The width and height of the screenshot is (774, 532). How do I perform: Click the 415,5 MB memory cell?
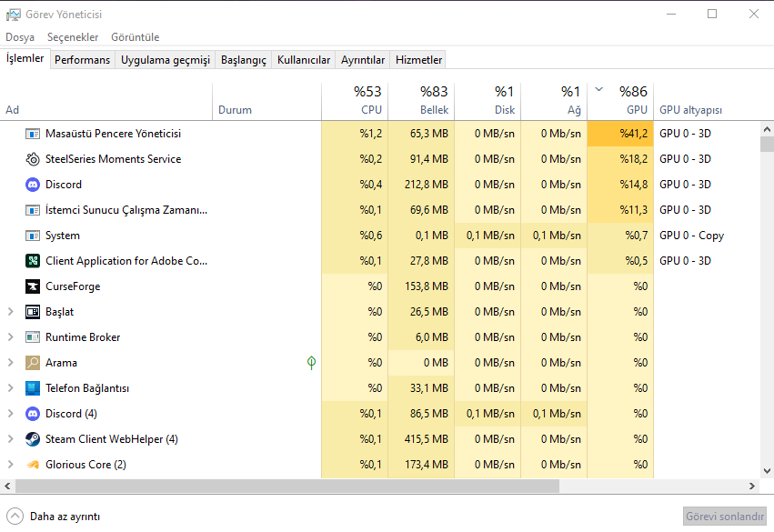coord(421,439)
